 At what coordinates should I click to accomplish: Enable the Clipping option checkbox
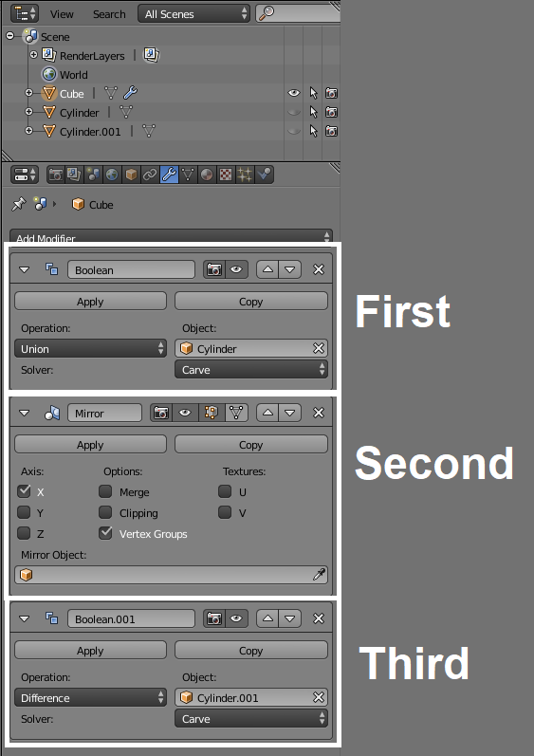[105, 512]
